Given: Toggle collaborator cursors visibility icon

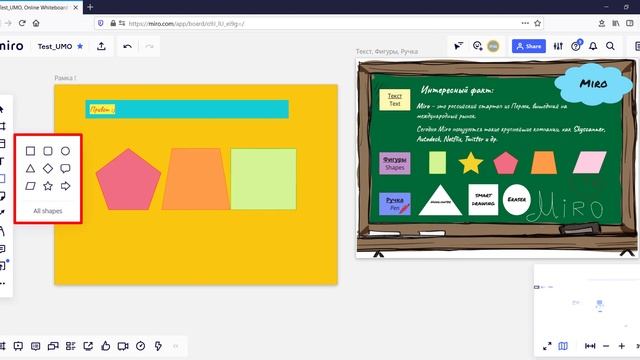Looking at the screenshot, I should click(459, 46).
